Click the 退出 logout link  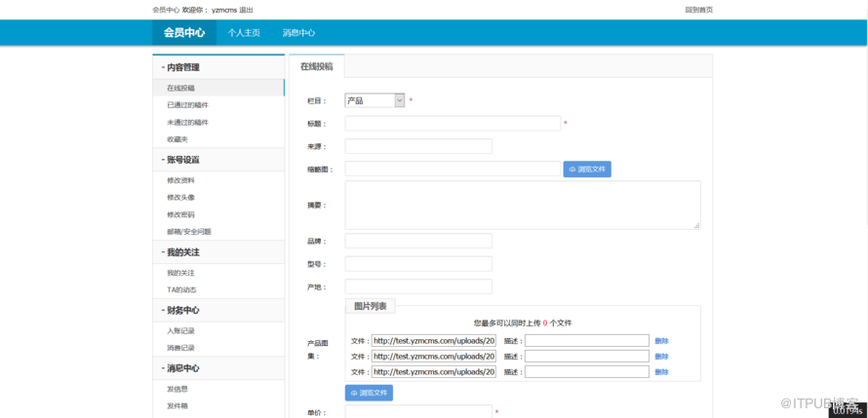[x=247, y=10]
